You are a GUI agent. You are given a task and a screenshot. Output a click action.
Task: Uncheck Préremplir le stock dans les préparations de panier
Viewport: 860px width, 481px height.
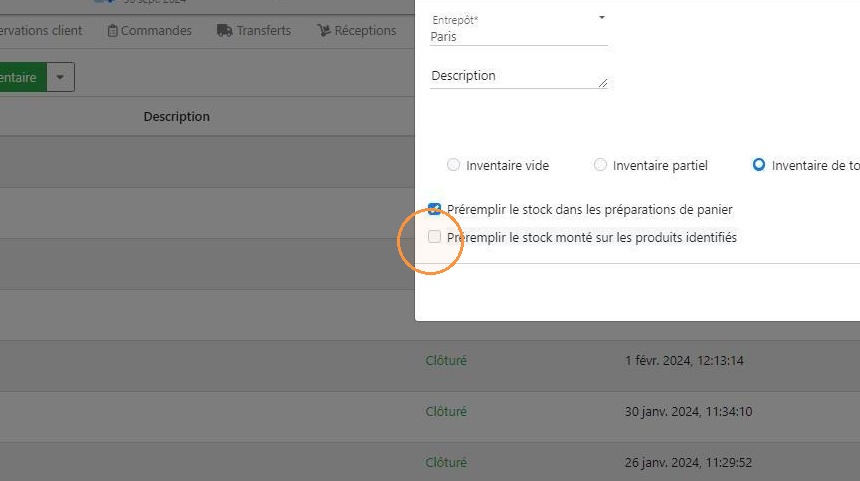tap(434, 209)
